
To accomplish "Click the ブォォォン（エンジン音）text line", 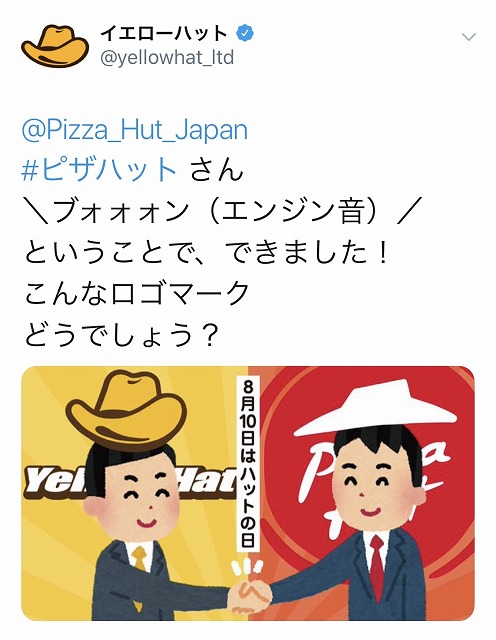I will pyautogui.click(x=223, y=211).
